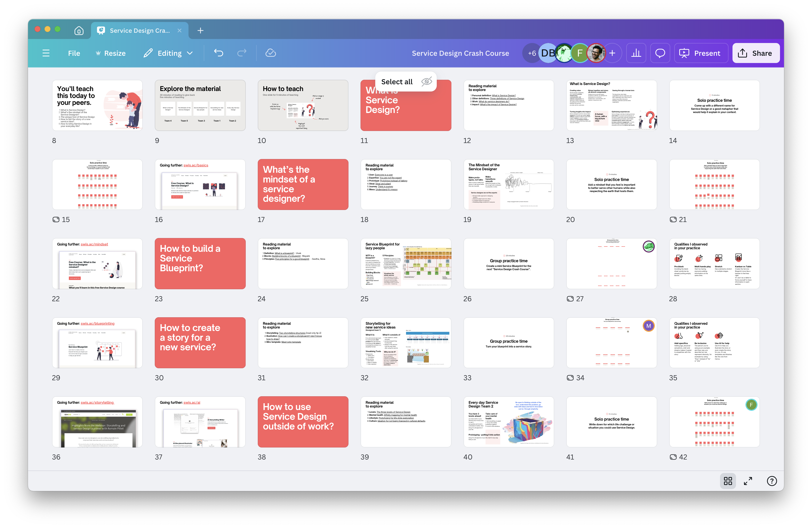Click the home icon in tab bar
Image resolution: width=812 pixels, height=528 pixels.
click(x=79, y=31)
